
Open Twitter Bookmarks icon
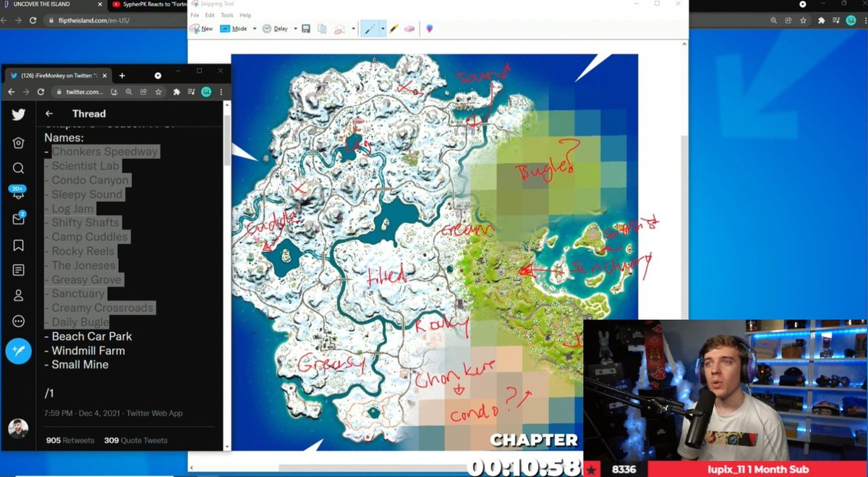click(x=18, y=245)
